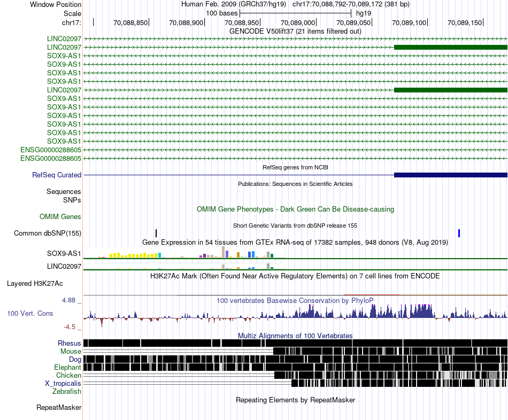Click the OMIM Genes track label
The image size is (508, 420).
click(x=60, y=216)
